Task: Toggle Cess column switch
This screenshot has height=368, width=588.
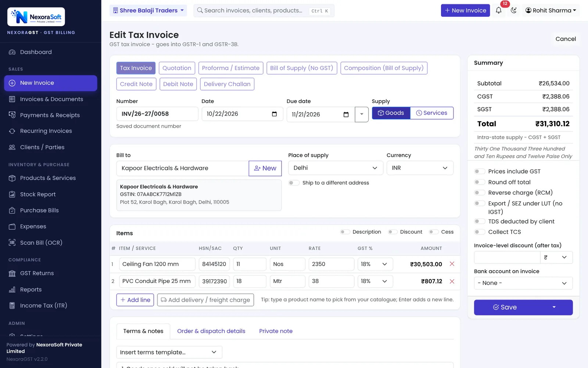Action: (x=434, y=232)
